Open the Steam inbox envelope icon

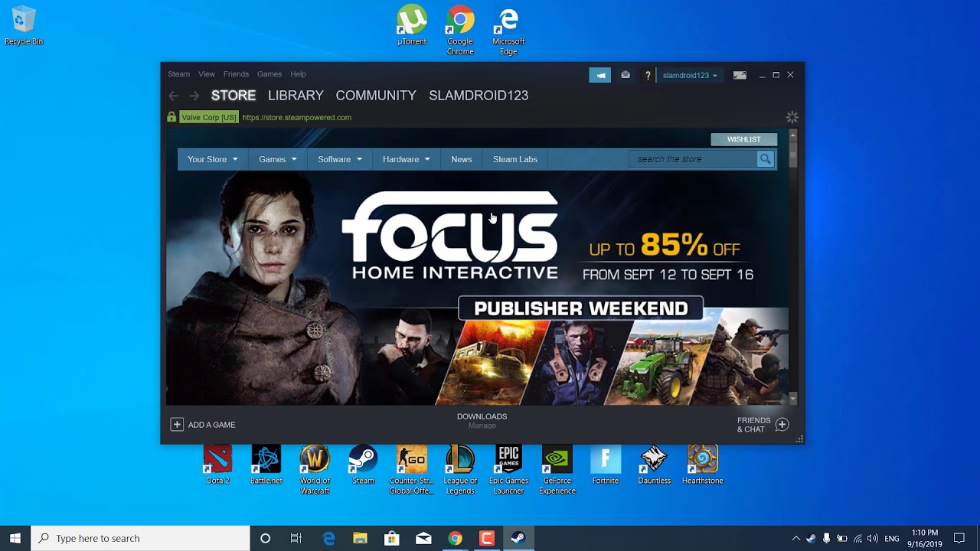626,75
